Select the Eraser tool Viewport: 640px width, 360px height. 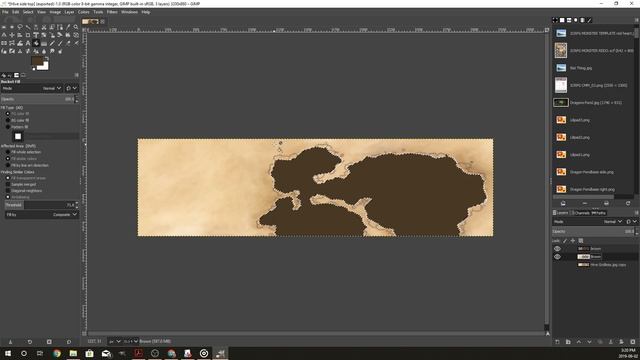(x=68, y=43)
